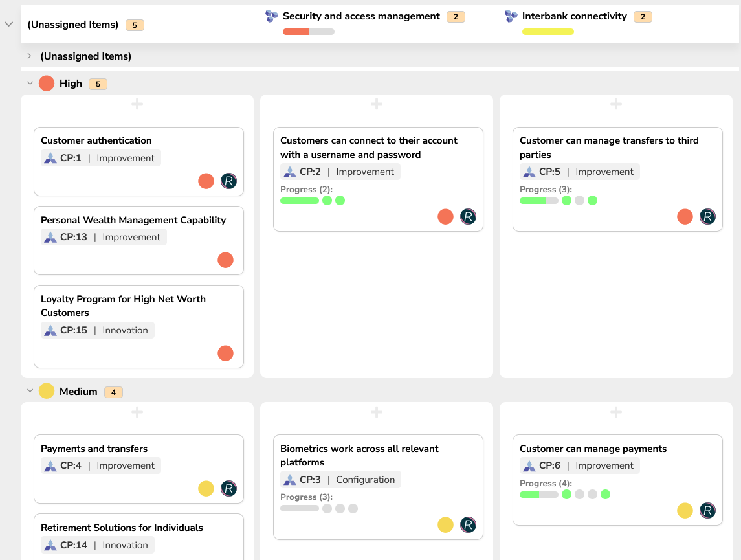Click the Security and access management cube icon
The image size is (741, 560).
point(272,16)
